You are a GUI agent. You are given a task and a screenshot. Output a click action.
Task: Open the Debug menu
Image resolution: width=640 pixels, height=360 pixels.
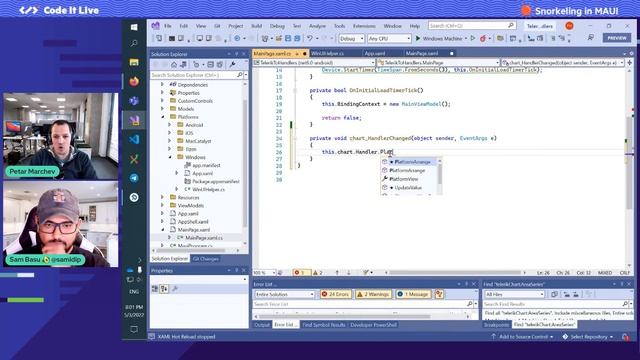pos(277,26)
